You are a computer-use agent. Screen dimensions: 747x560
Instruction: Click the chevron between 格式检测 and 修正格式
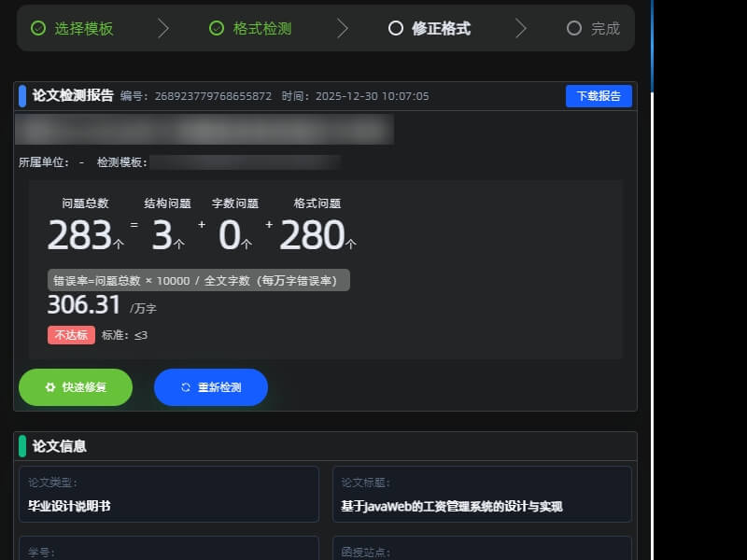[344, 29]
